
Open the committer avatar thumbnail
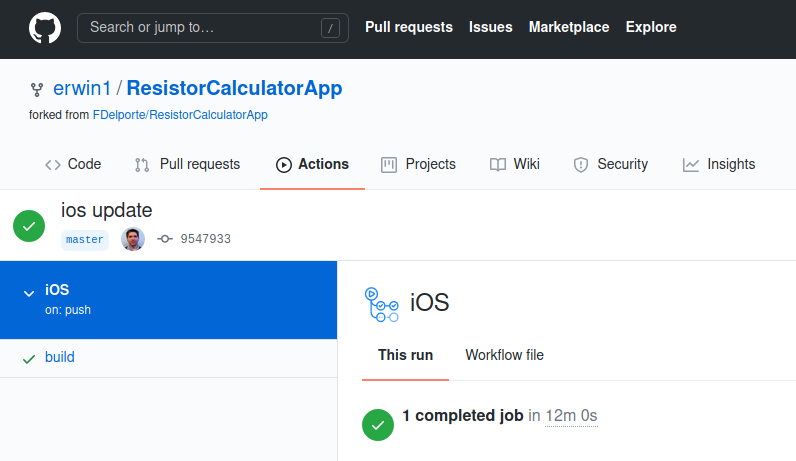click(x=133, y=239)
